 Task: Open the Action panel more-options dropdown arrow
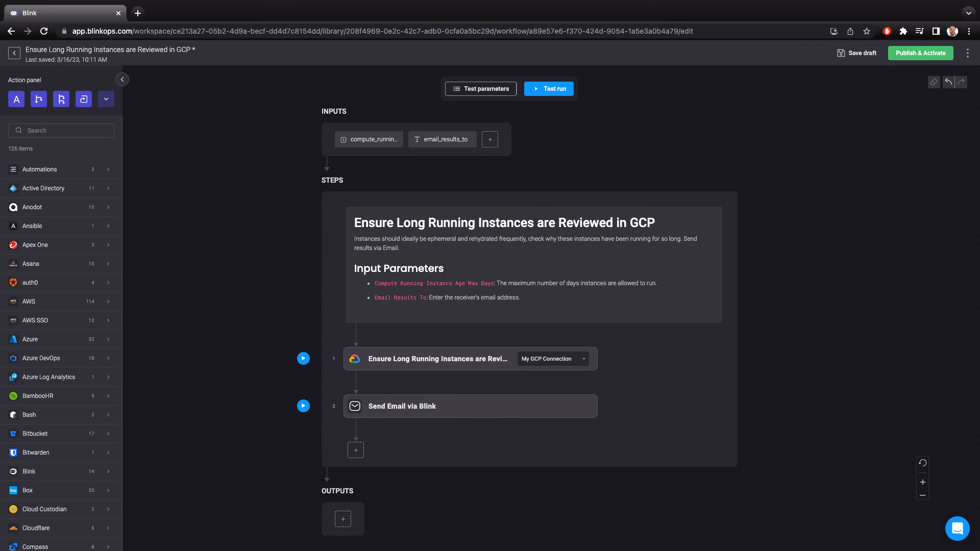click(106, 99)
